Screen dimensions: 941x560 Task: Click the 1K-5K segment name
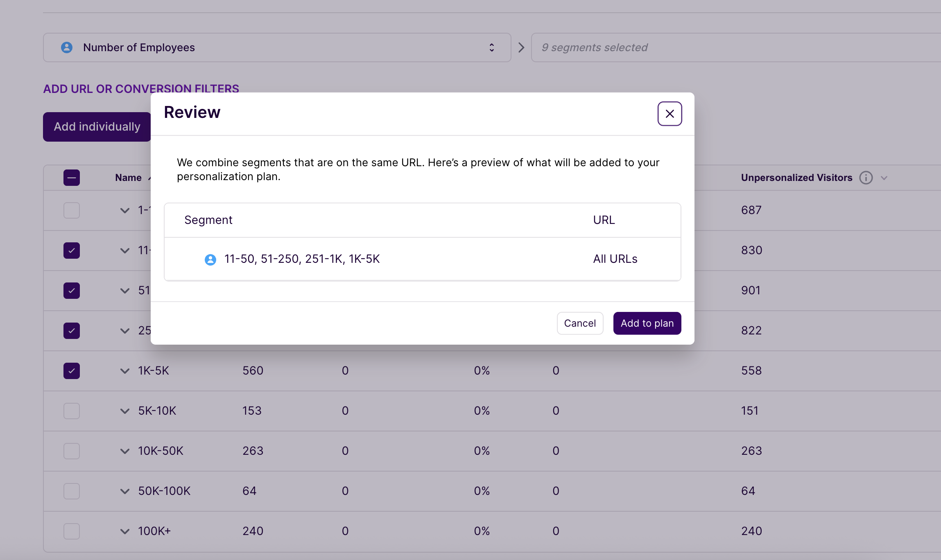coord(154,371)
